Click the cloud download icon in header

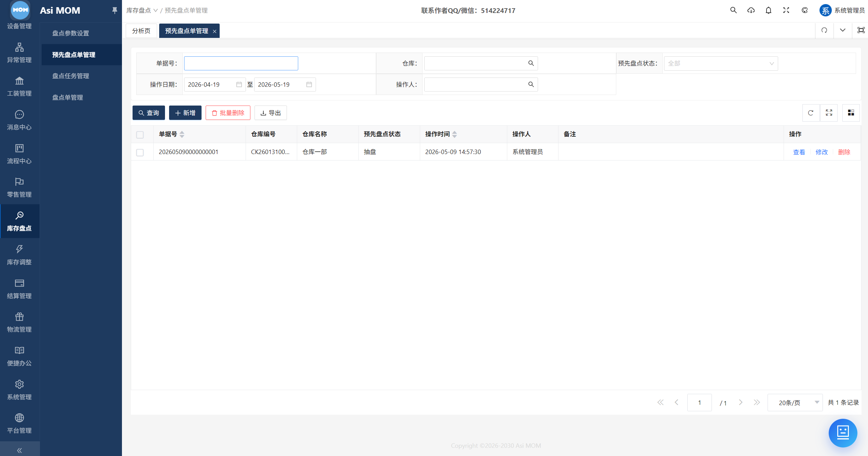coord(751,10)
